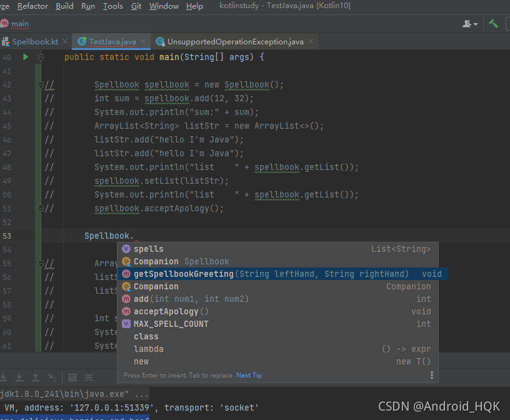Select the Companion Spellbook completion item
The image size is (510, 420).
277,262
